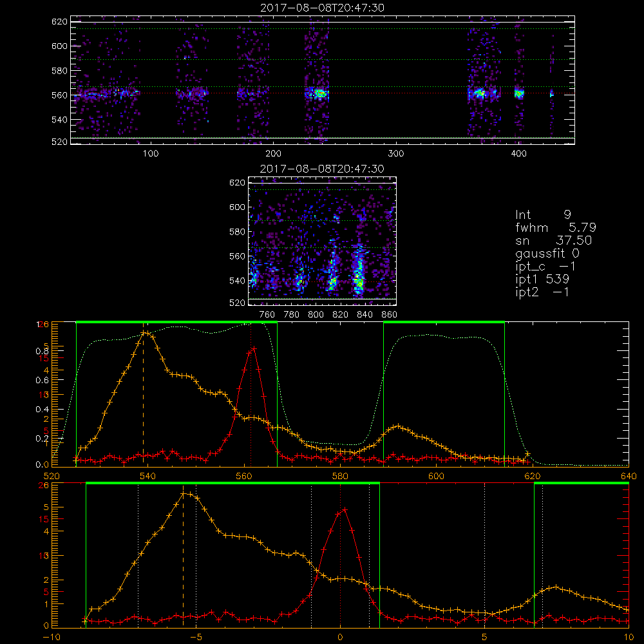Click the 'gaussfit 0' readout line

click(547, 253)
